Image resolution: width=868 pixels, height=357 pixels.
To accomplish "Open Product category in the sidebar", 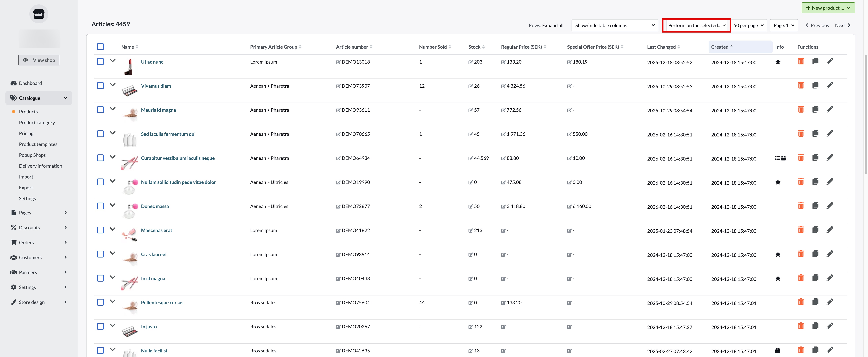I will pos(37,123).
